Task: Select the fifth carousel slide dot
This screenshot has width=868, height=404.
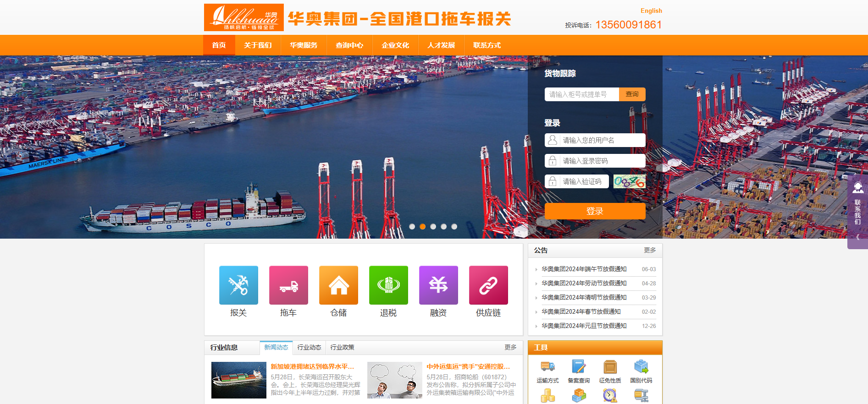Action: coord(454,226)
